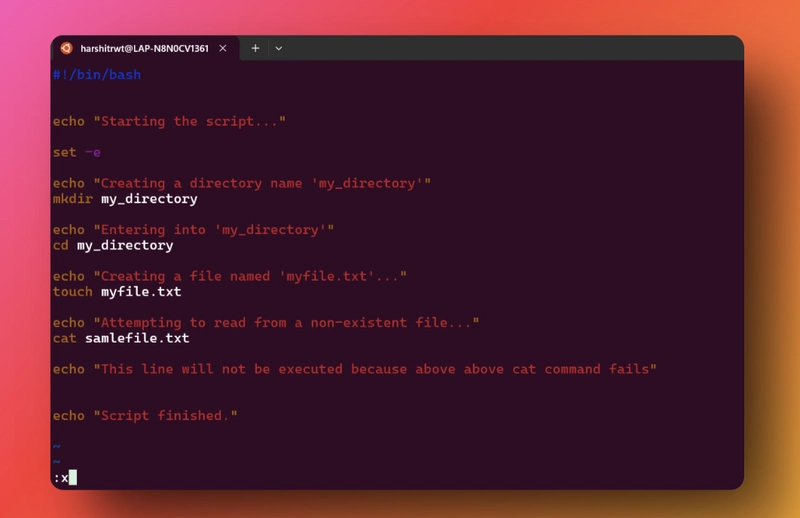This screenshot has width=800, height=518.
Task: Place cursor on the 'set -e' line
Action: pyautogui.click(x=77, y=152)
